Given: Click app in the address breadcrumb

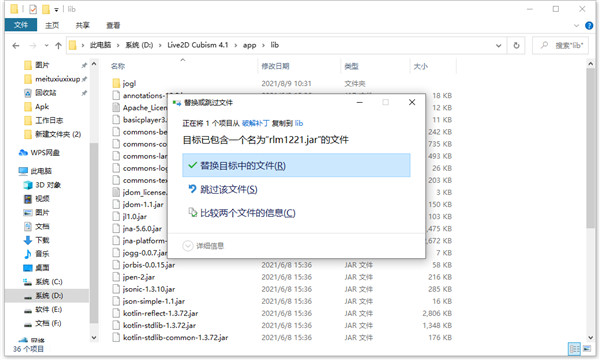Looking at the screenshot, I should pyautogui.click(x=249, y=45).
